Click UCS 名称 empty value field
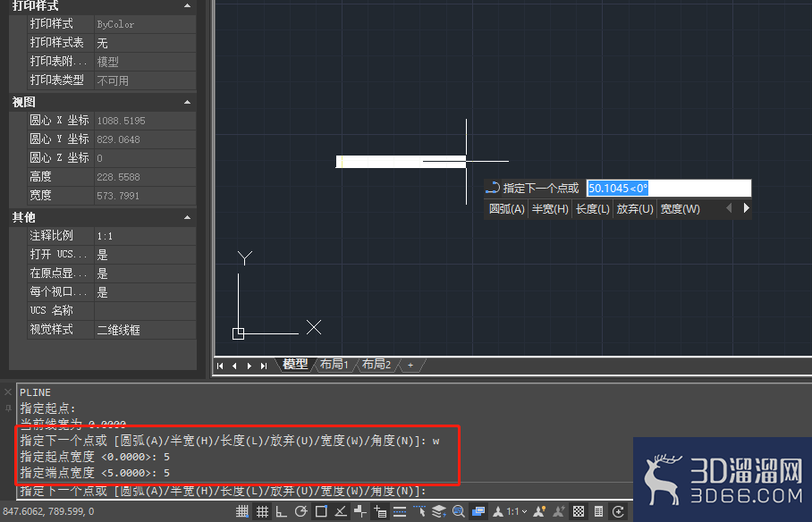This screenshot has height=522, width=812. tap(145, 311)
